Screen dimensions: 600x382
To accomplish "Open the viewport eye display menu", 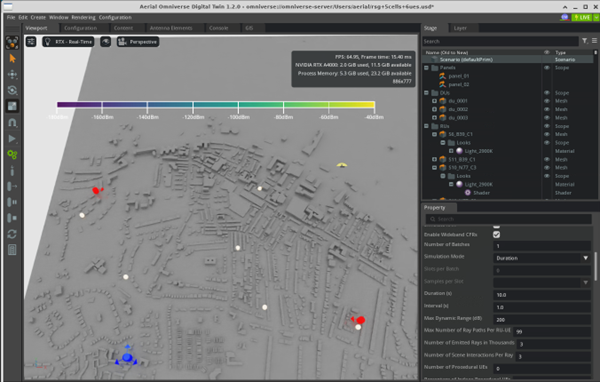I will pyautogui.click(x=106, y=42).
